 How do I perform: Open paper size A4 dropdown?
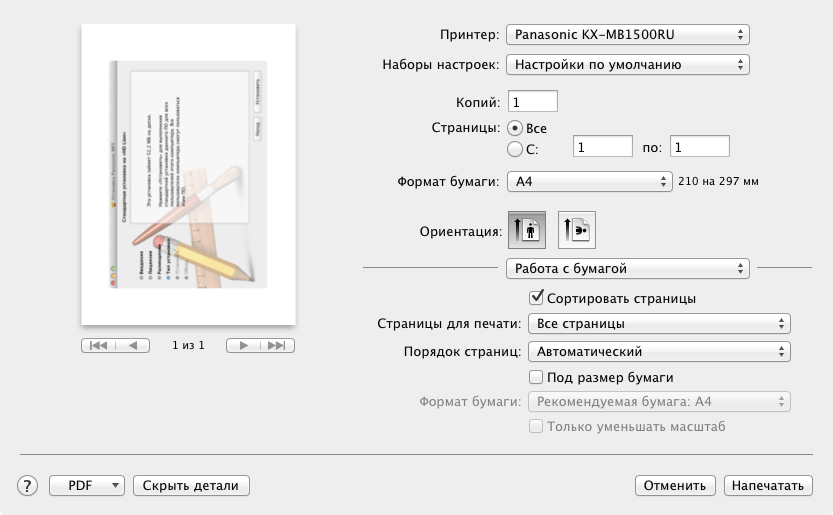pos(588,182)
